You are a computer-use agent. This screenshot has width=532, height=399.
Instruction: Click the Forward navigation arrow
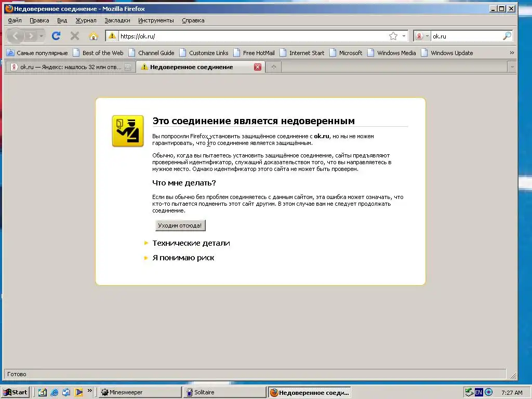pos(31,36)
